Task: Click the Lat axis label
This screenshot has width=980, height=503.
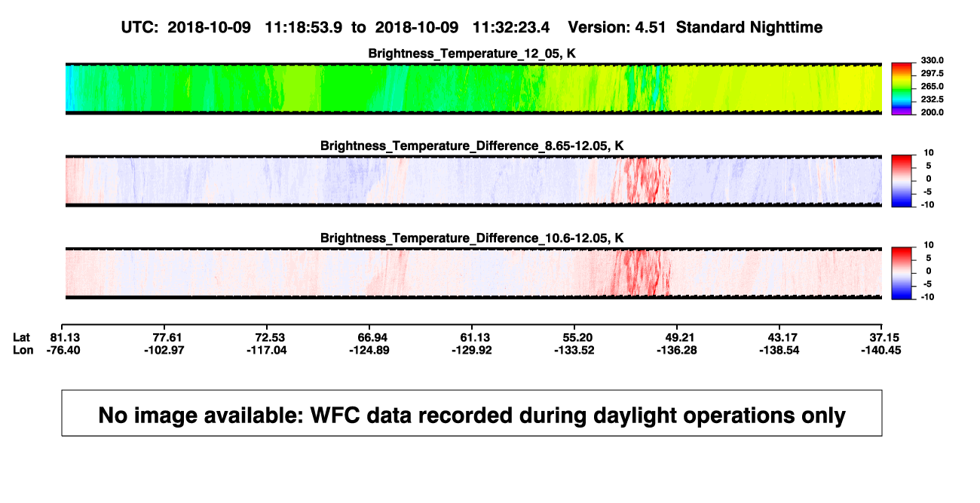Action: tap(22, 336)
